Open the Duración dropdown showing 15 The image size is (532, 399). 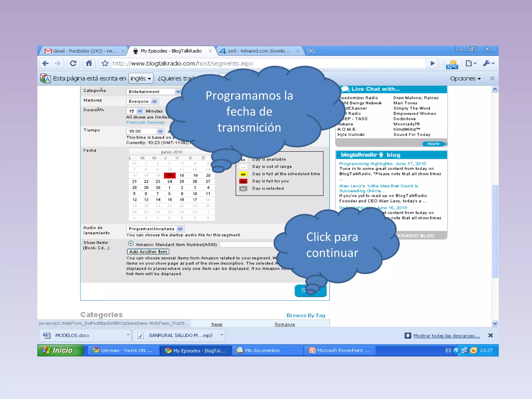135,111
